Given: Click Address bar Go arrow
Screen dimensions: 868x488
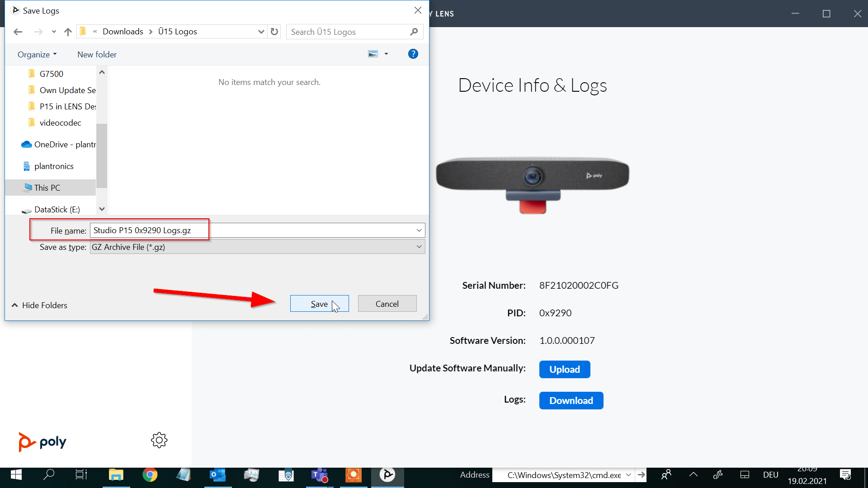Looking at the screenshot, I should pyautogui.click(x=641, y=475).
